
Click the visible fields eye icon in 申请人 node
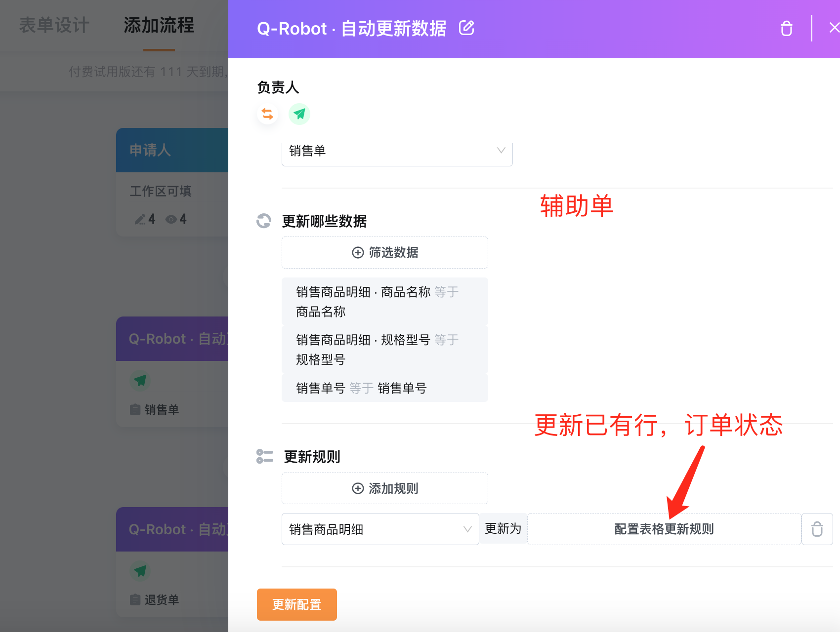(x=171, y=219)
